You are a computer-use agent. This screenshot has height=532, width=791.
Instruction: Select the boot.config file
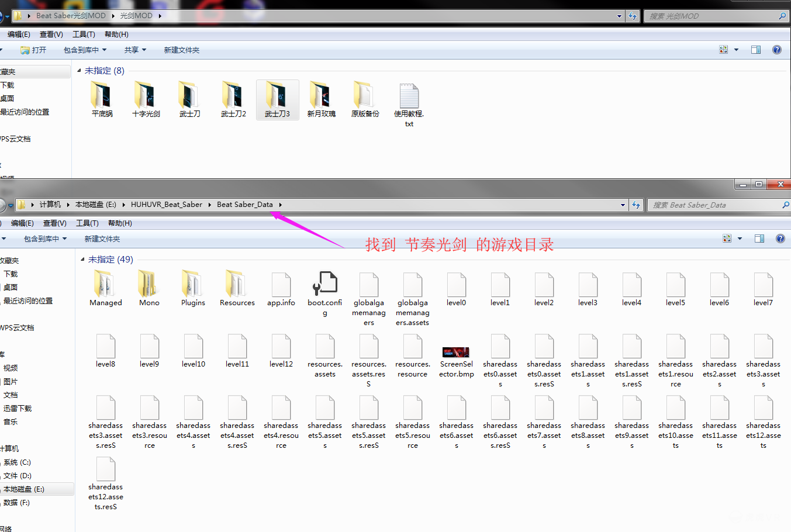click(324, 293)
